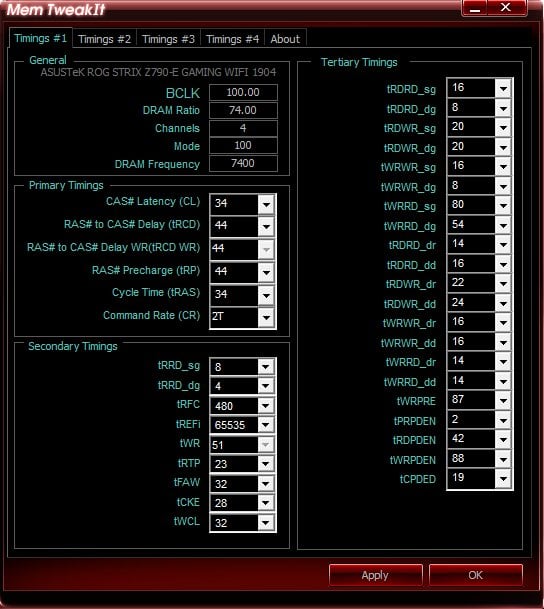The height and width of the screenshot is (609, 544).
Task: Expand the tRCD dropdown arrow
Action: click(266, 226)
